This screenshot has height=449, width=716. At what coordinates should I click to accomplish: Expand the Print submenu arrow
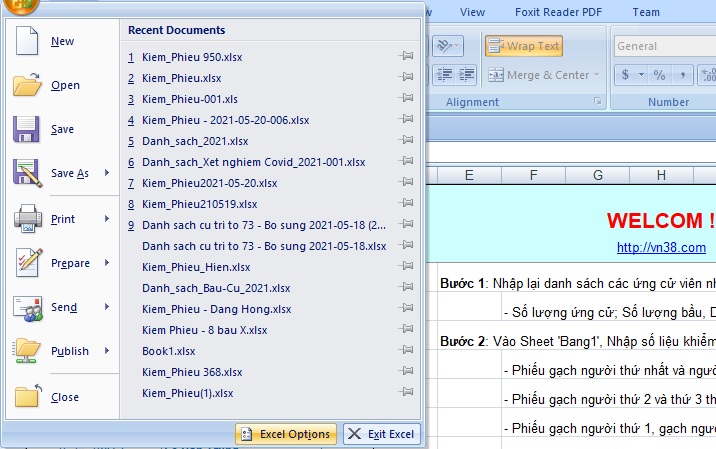click(x=106, y=219)
